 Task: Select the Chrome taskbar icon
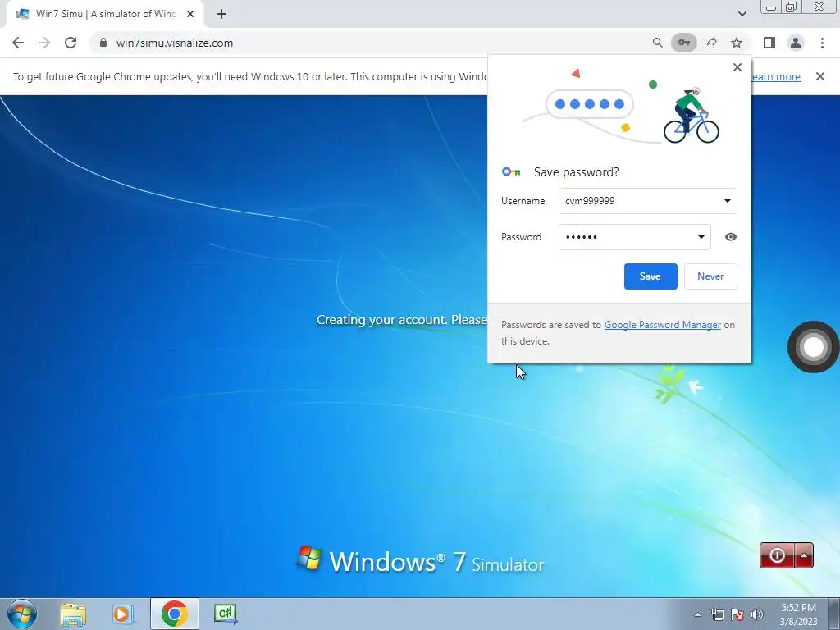pos(174,614)
